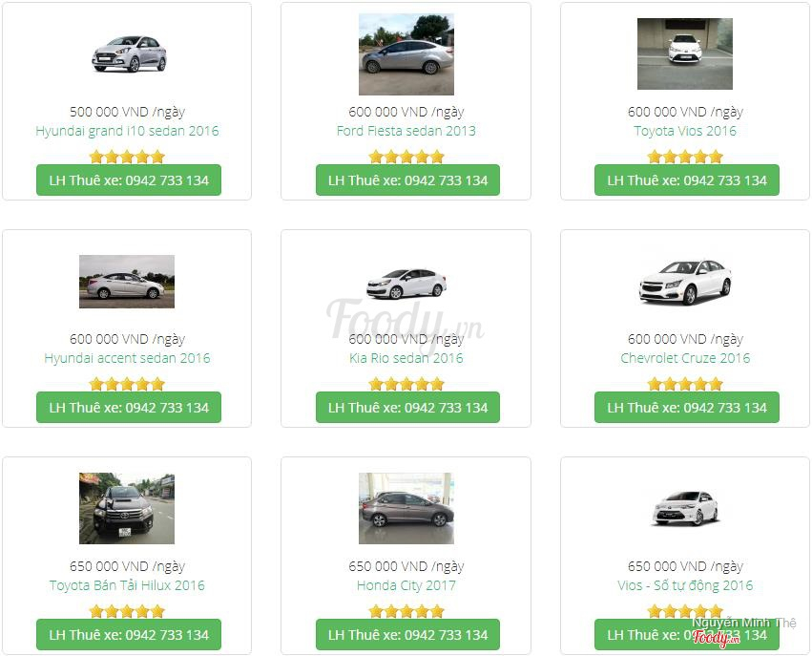Click the Foody.vn logo near Nguyễn Minh Thệ
Viewport: 812px width, 656px height.
(x=716, y=638)
